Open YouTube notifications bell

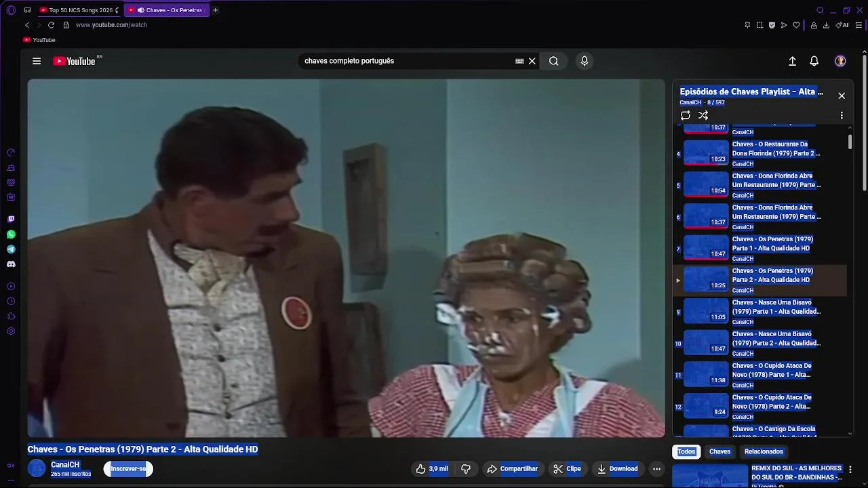(x=814, y=61)
